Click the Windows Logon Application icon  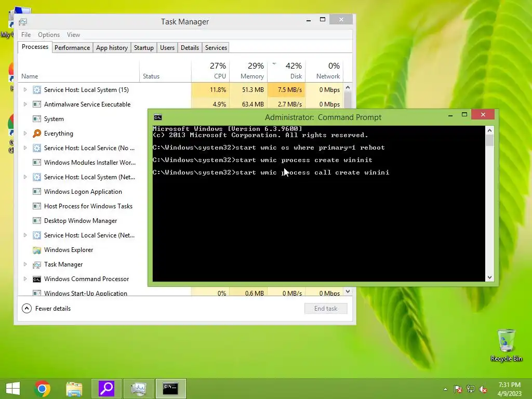click(x=37, y=192)
